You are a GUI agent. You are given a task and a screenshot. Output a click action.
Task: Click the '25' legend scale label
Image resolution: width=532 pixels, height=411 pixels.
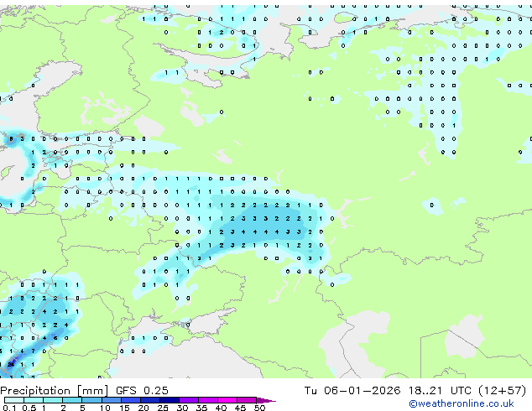pos(163,408)
